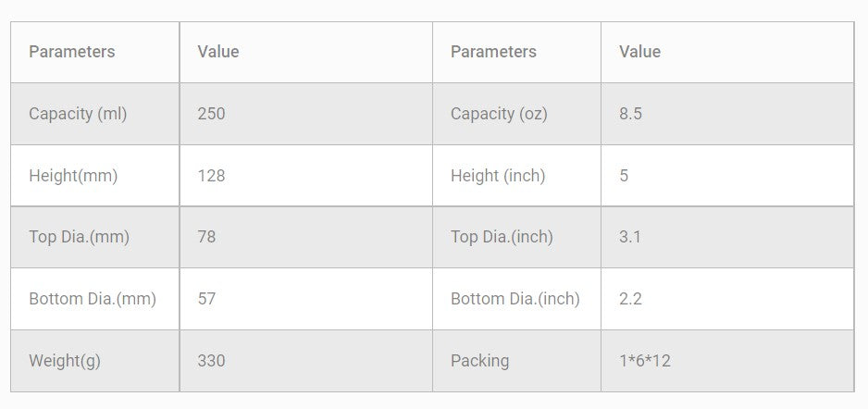Click the Height (inch) label
Viewport: 868px width, 409px height.
click(498, 176)
